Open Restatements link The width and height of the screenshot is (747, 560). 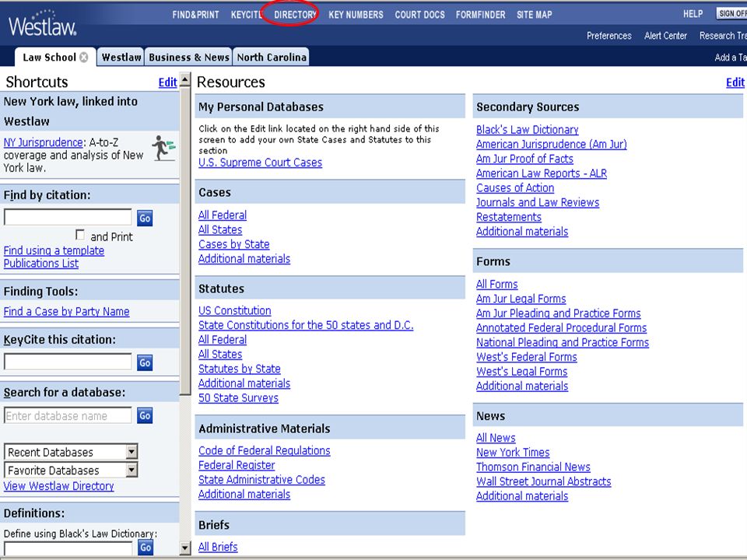pos(509,217)
